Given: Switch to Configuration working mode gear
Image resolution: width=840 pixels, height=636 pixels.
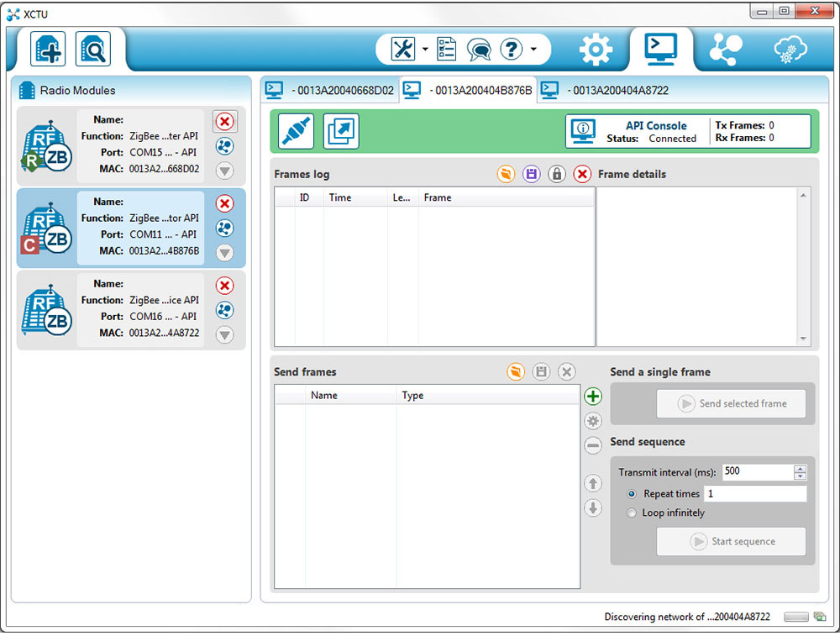Looking at the screenshot, I should [596, 50].
